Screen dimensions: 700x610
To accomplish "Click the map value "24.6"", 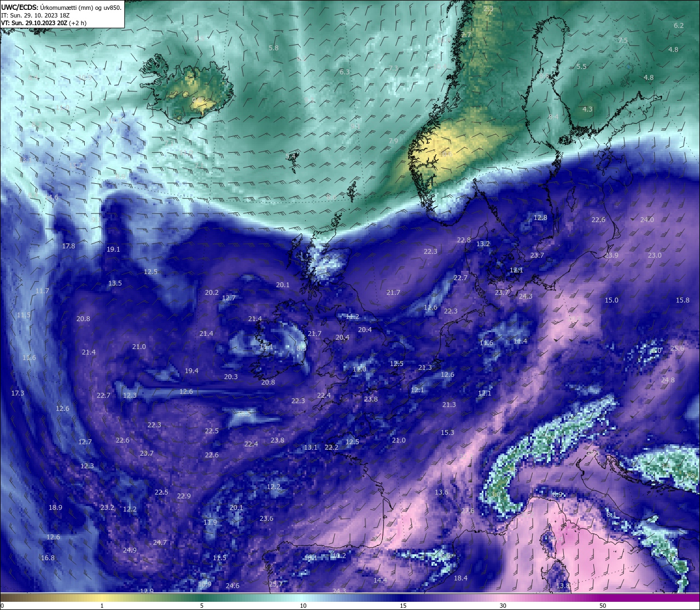I will [x=232, y=586].
